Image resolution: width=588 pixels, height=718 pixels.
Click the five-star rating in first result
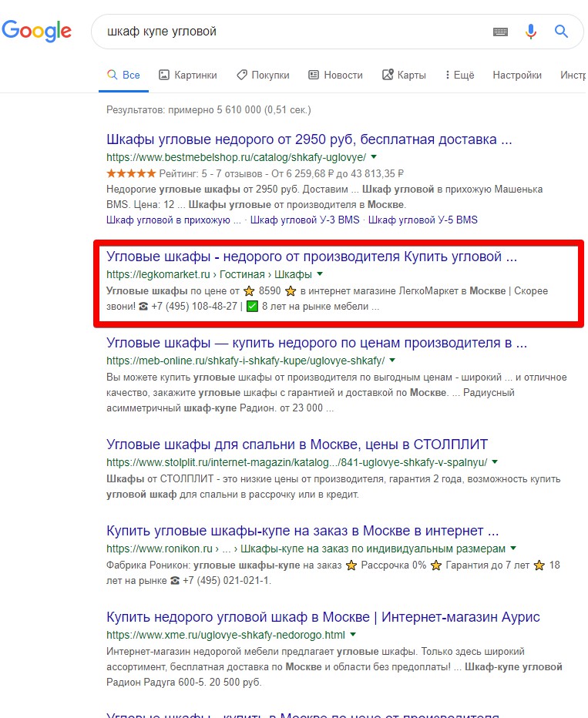coord(131,173)
